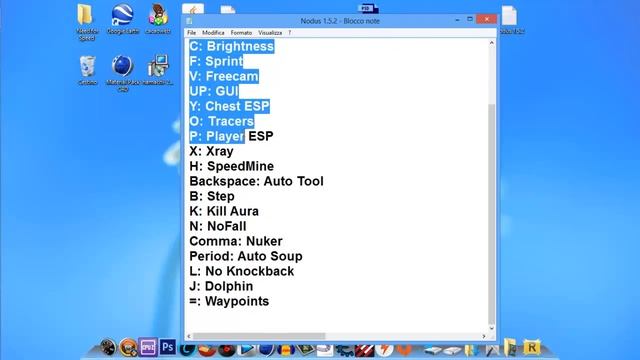Minimize the Nodus Notepad window
Screen dimensions: 640x360
coord(457,19)
